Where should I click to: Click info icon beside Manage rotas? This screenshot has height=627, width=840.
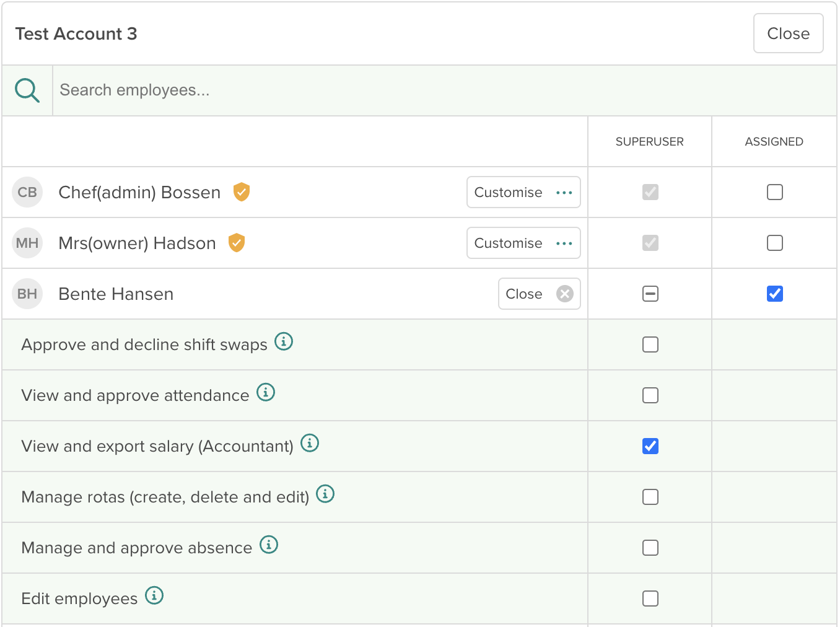(325, 494)
